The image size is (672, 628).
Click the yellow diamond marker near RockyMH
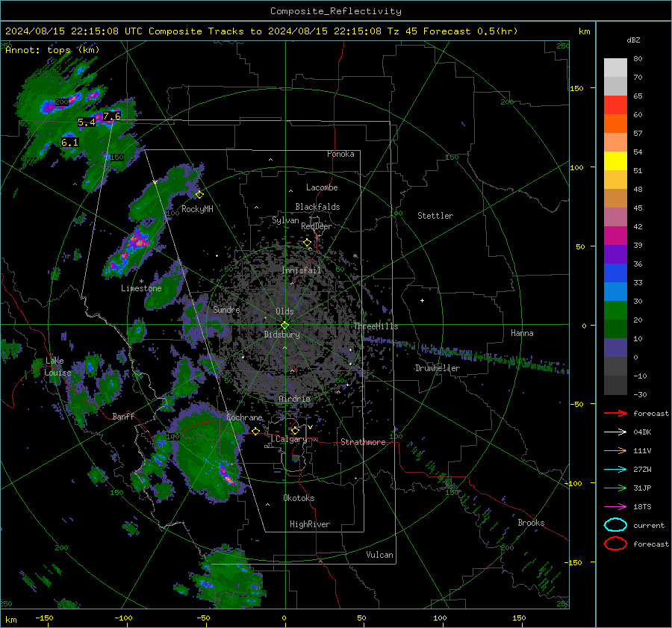[x=199, y=195]
